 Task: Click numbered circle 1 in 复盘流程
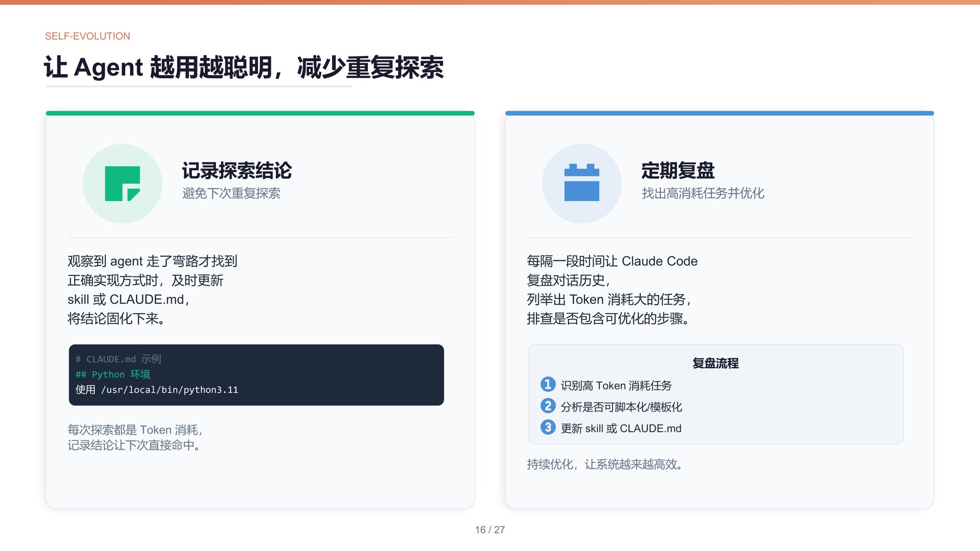pos(548,385)
